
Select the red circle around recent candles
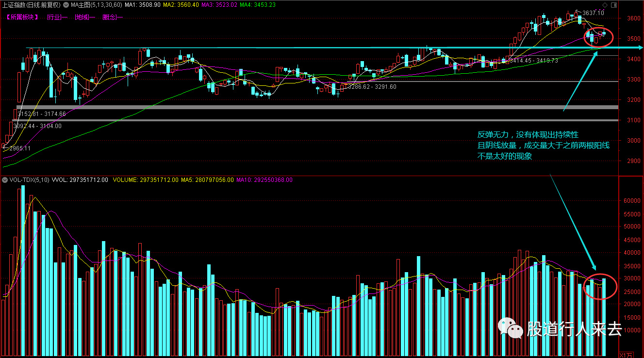tap(599, 36)
